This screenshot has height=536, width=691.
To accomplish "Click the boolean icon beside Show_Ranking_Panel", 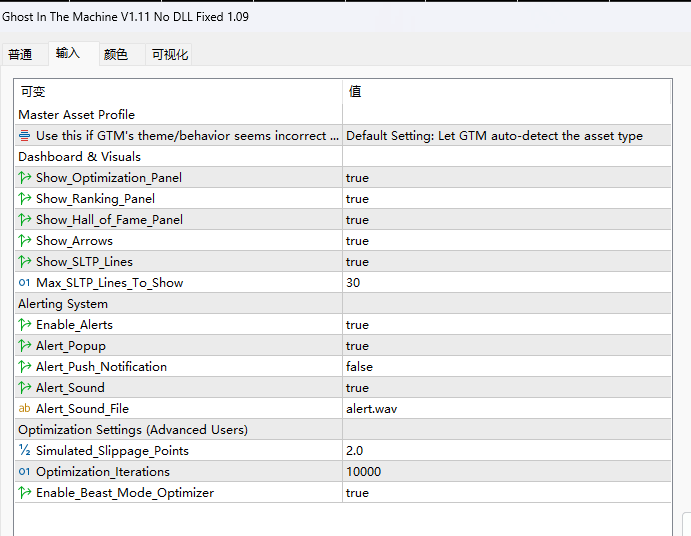I will (x=25, y=199).
